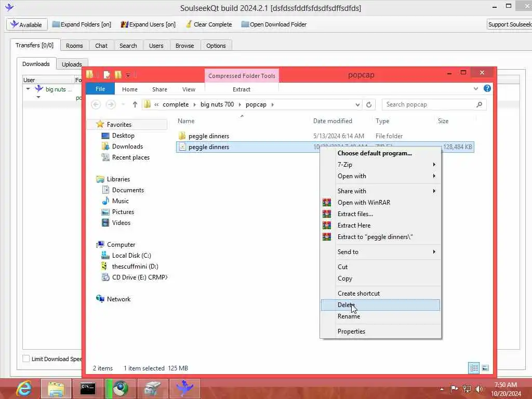Refresh the popcap folder view

(369, 104)
